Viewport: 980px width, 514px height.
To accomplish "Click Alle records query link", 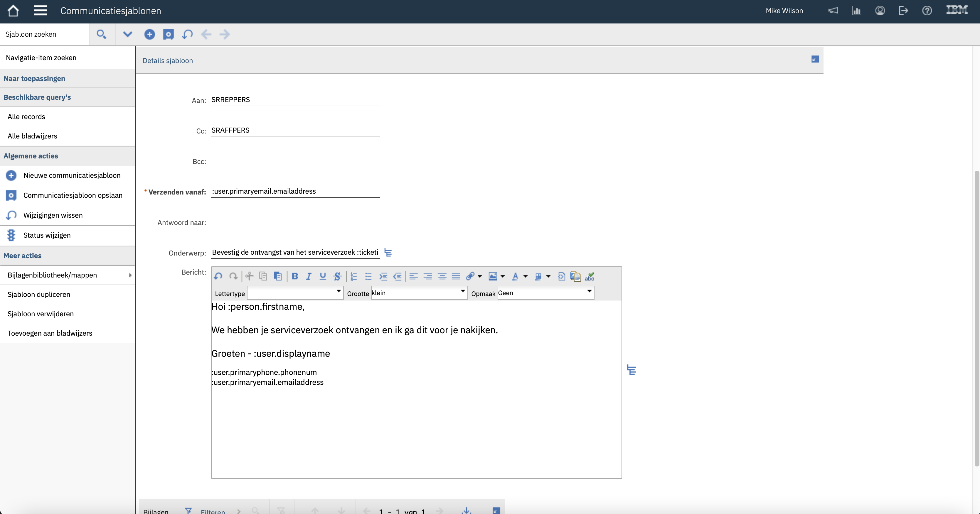I will tap(26, 117).
